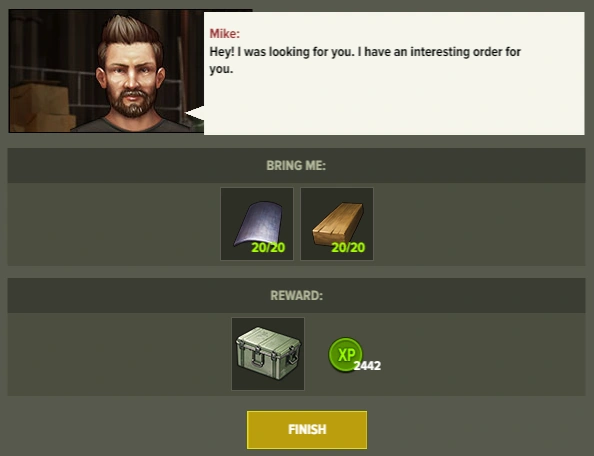The width and height of the screenshot is (594, 456).
Task: Click empty space right of the wooden plank
Action: 479,224
